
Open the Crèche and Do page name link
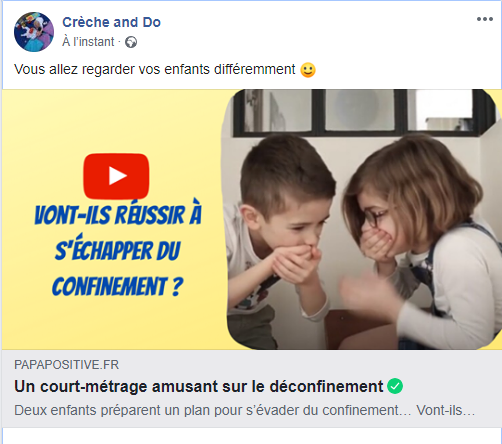click(111, 22)
